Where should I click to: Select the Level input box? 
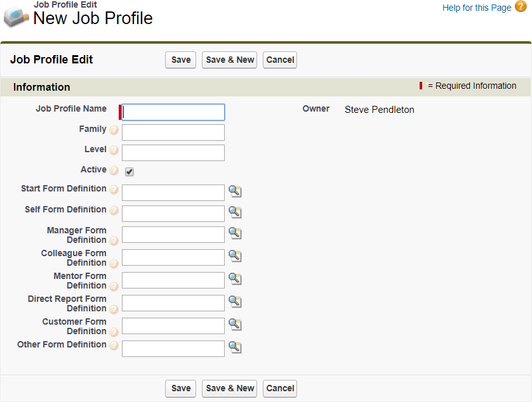[x=173, y=153]
